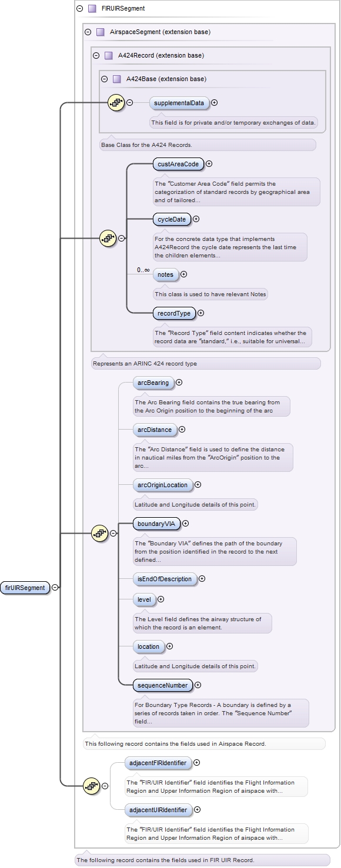Select the sequence compositor icon for custAreaCode group

pyautogui.click(x=108, y=239)
